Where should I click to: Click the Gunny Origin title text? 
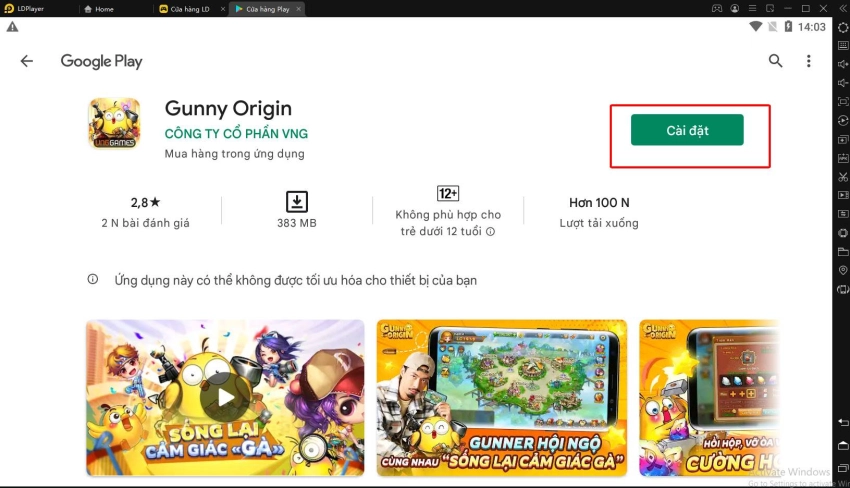pyautogui.click(x=228, y=108)
